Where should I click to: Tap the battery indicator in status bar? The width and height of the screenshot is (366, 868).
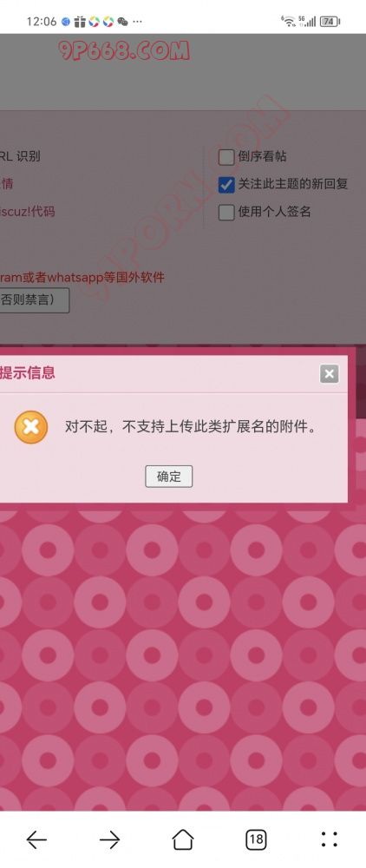329,22
